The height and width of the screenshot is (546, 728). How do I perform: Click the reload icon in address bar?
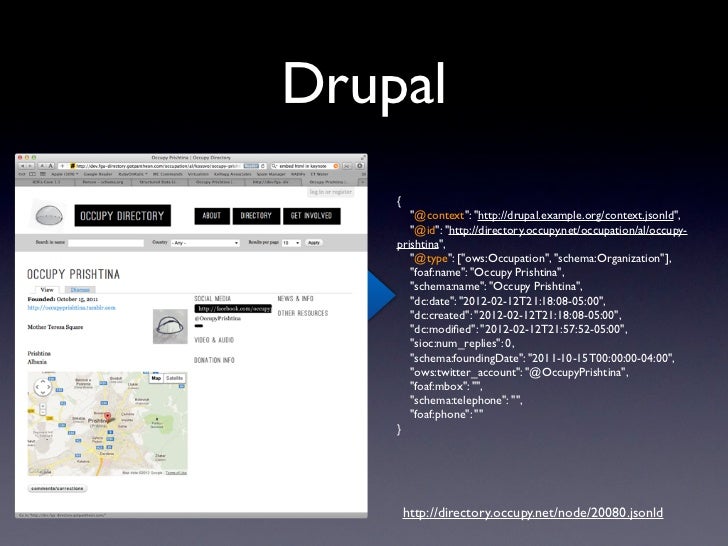point(263,166)
